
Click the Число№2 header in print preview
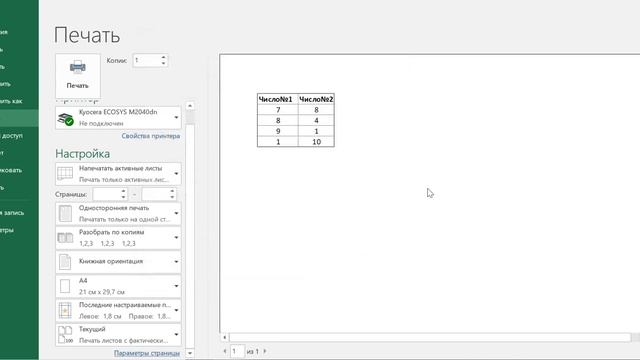click(x=316, y=99)
